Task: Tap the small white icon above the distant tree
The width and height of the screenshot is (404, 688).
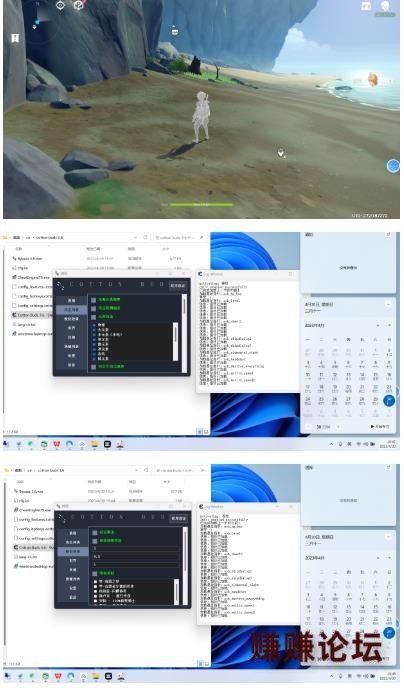Action: point(175,30)
